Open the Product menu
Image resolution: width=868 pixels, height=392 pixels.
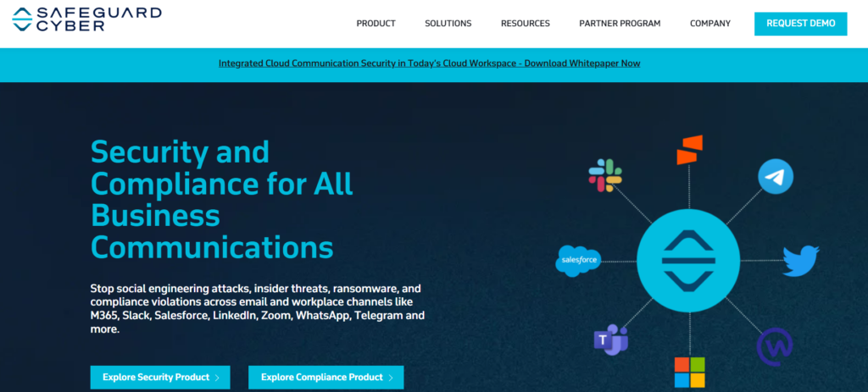(376, 24)
